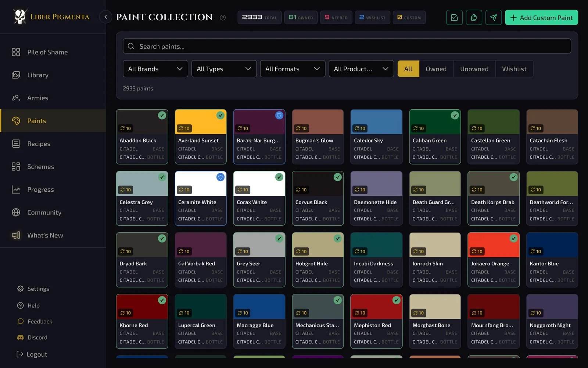This screenshot has width=588, height=368.
Task: Click the 2 Wishlist stat badge
Action: tap(372, 17)
